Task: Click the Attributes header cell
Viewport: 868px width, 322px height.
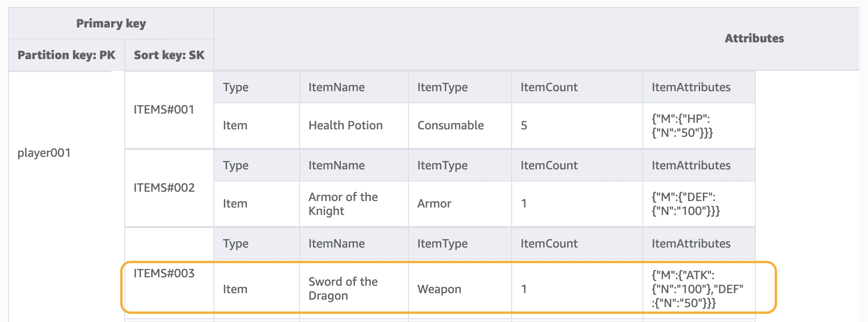Action: point(754,39)
